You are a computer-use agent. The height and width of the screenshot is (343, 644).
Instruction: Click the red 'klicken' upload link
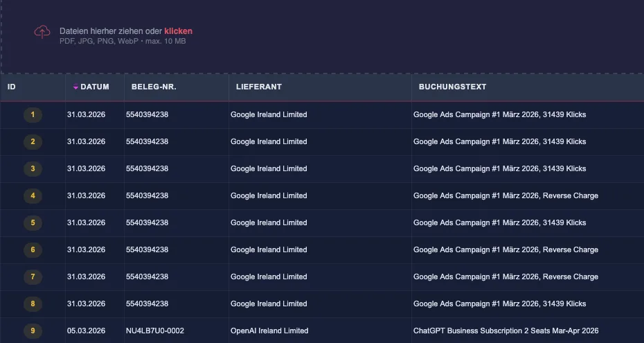point(178,31)
